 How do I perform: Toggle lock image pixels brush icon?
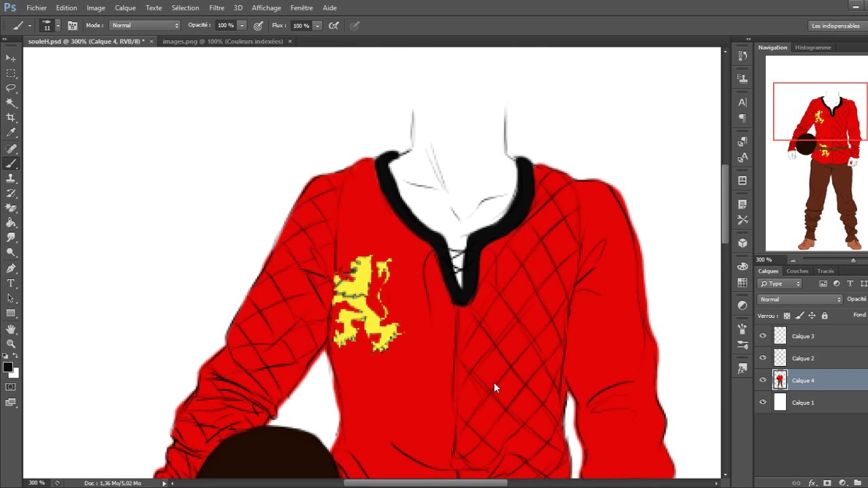(800, 316)
